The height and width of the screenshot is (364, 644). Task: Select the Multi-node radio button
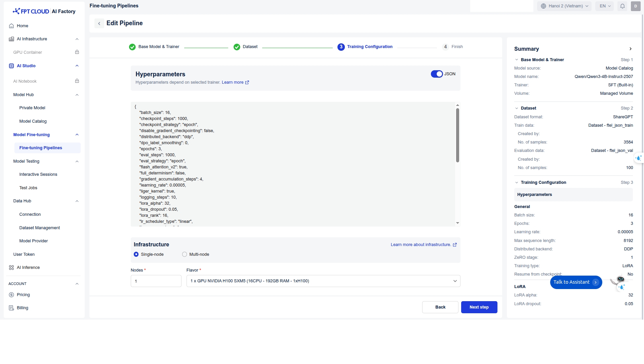[185, 254]
